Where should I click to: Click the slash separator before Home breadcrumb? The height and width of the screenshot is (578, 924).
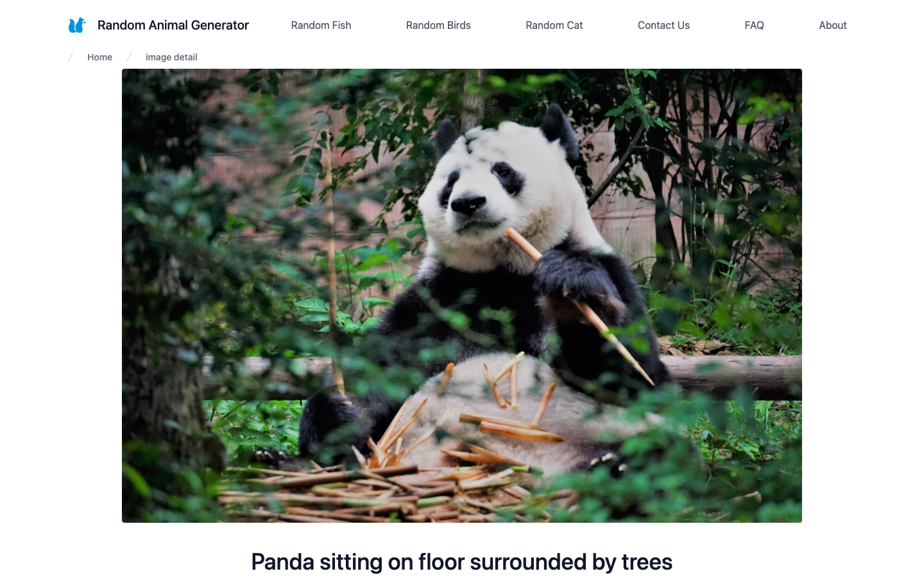click(71, 57)
